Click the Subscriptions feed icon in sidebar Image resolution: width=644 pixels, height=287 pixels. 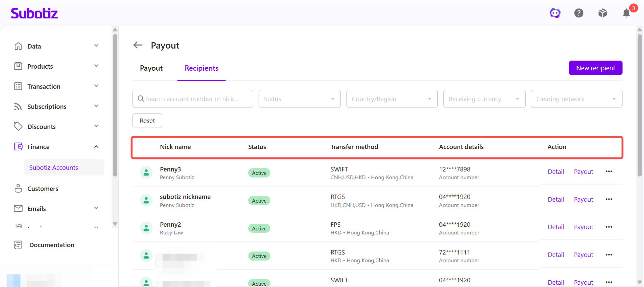(x=18, y=106)
